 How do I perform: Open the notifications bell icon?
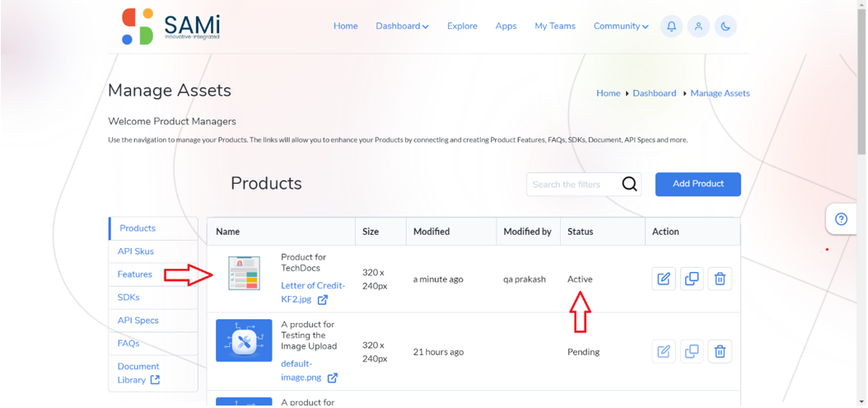(x=671, y=26)
